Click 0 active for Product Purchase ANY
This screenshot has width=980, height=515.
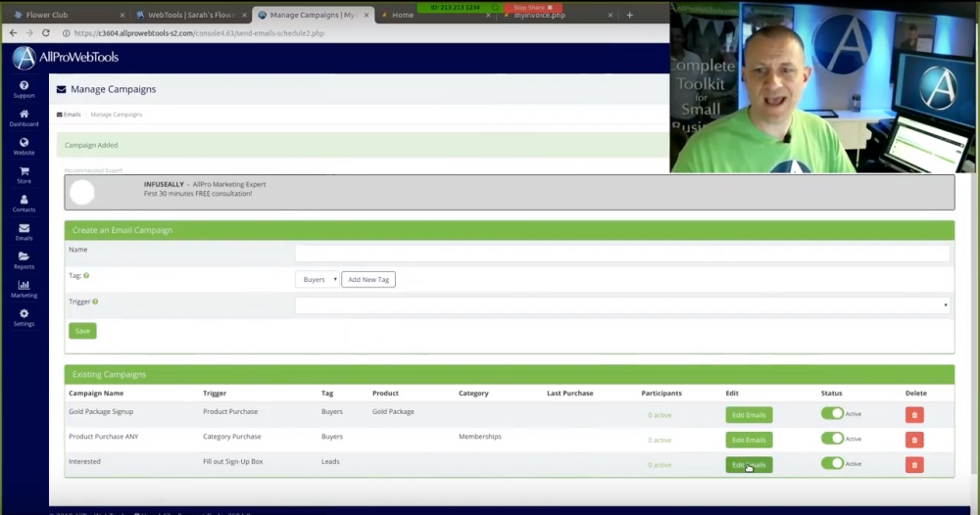660,440
